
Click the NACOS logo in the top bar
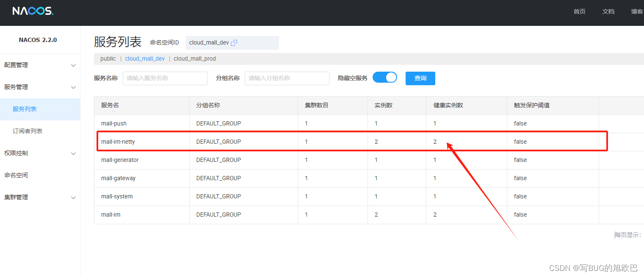(33, 11)
